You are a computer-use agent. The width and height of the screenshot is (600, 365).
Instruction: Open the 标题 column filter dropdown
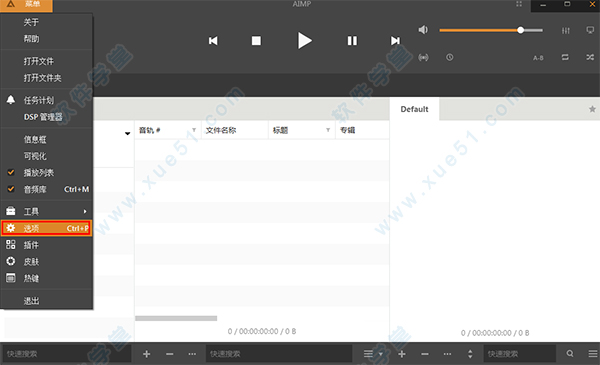point(328,130)
